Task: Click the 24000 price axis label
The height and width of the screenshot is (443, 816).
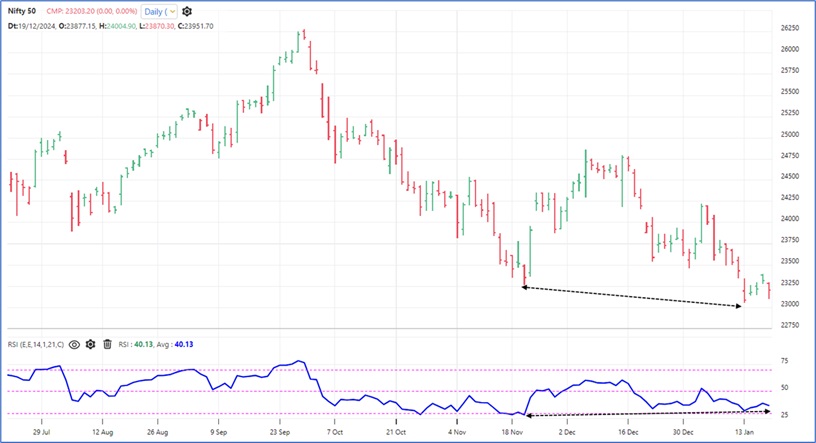Action: (790, 219)
